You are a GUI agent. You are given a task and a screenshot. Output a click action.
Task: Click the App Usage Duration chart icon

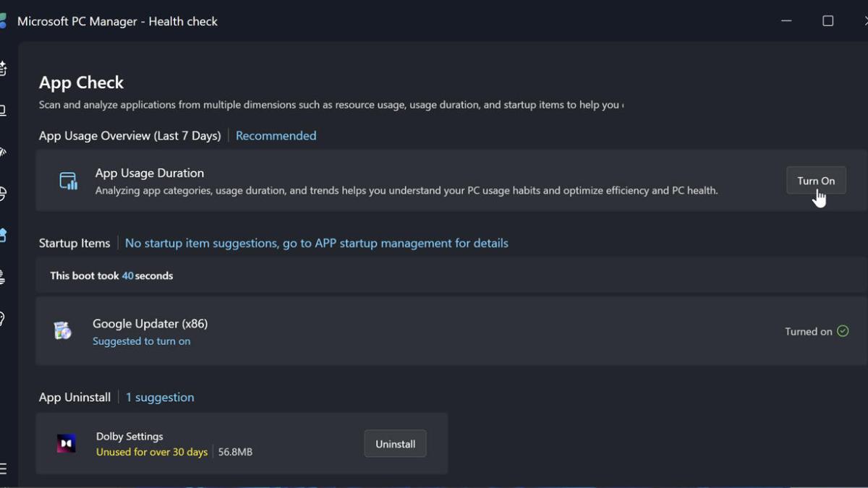[x=68, y=181]
